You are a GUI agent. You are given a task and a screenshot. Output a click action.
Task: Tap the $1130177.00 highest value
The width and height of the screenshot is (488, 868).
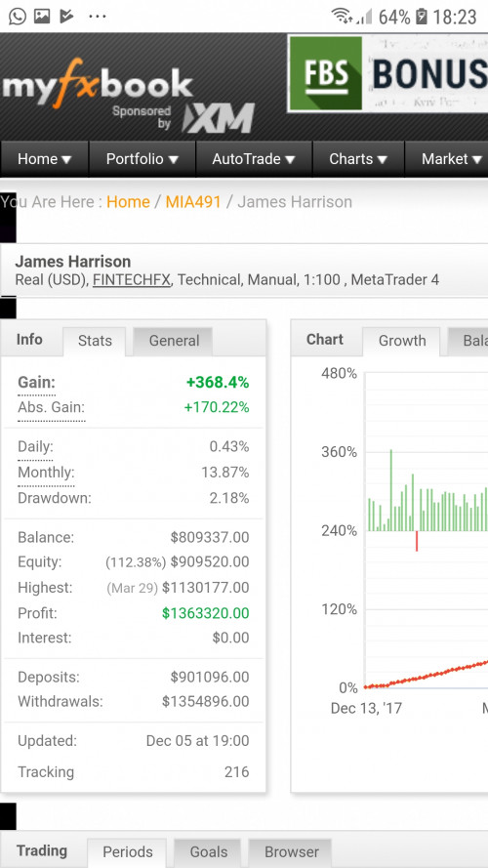click(206, 588)
